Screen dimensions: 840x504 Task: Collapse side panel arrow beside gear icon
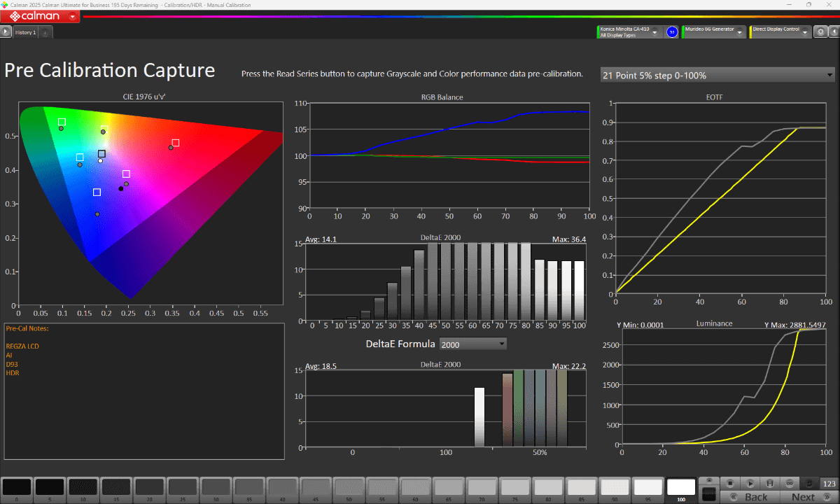tap(834, 31)
